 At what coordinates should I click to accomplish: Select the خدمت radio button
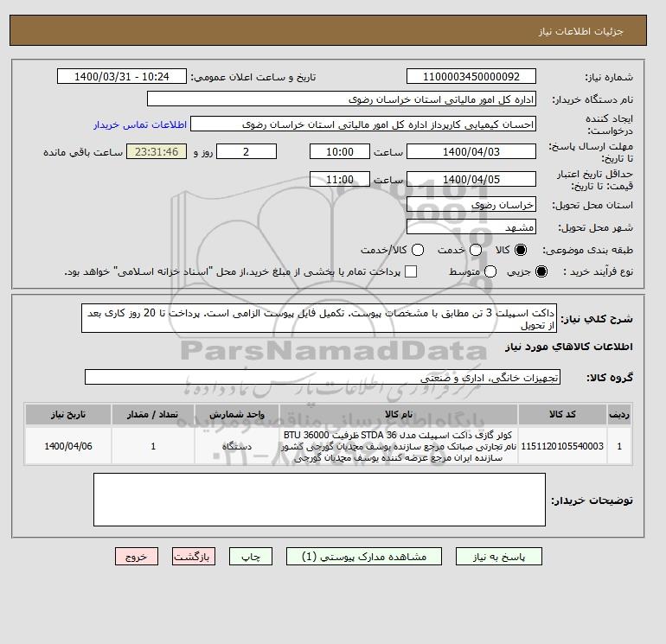[476, 250]
